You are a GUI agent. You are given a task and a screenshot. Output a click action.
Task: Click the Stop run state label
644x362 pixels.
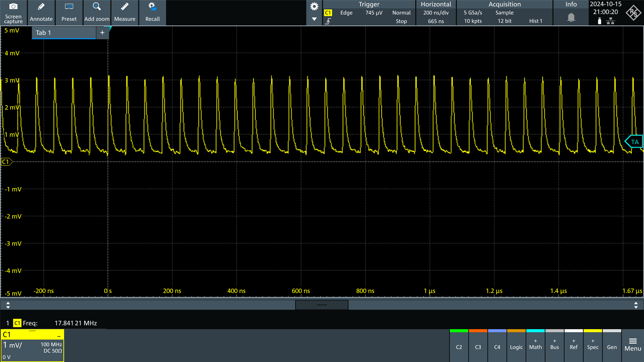(x=401, y=21)
